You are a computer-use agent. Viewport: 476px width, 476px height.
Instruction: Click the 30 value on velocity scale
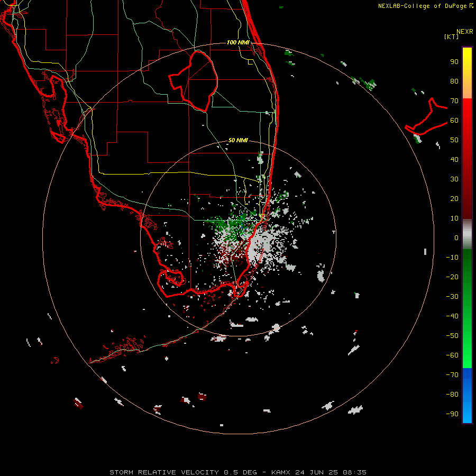454,179
